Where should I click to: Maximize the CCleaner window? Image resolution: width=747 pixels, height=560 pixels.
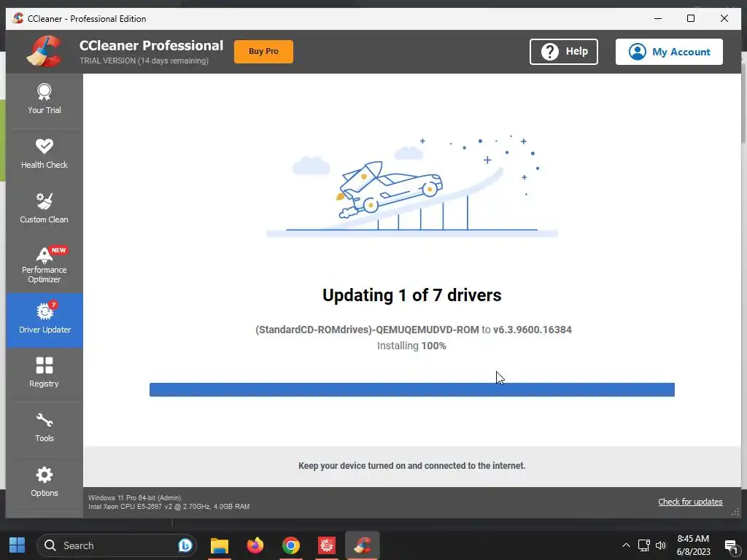click(691, 18)
